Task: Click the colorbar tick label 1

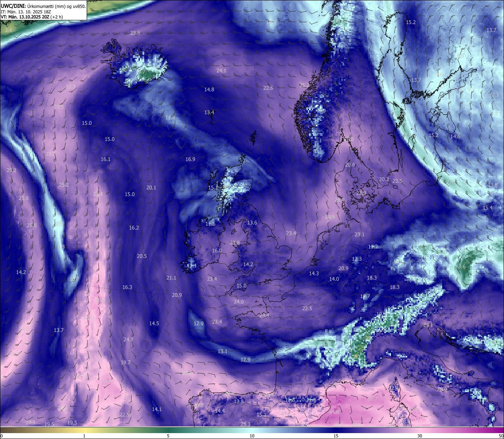Action: tap(84, 436)
